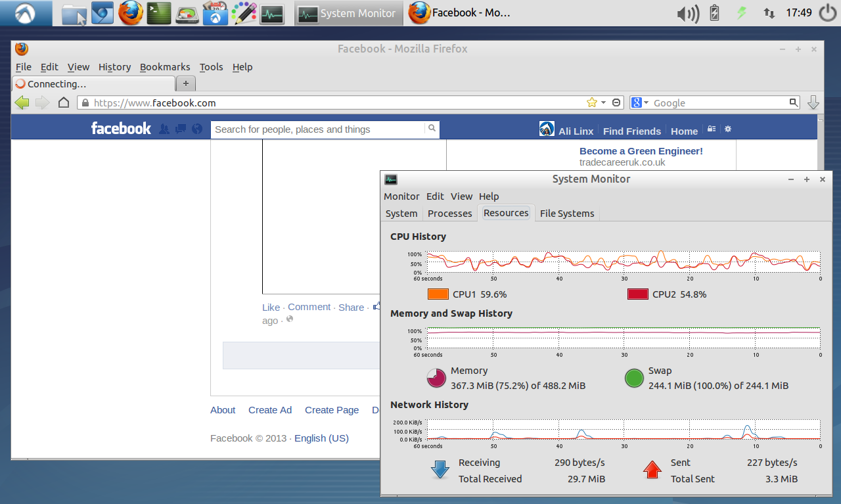
Task: Open the Lubuntu start menu icon
Action: coord(26,12)
